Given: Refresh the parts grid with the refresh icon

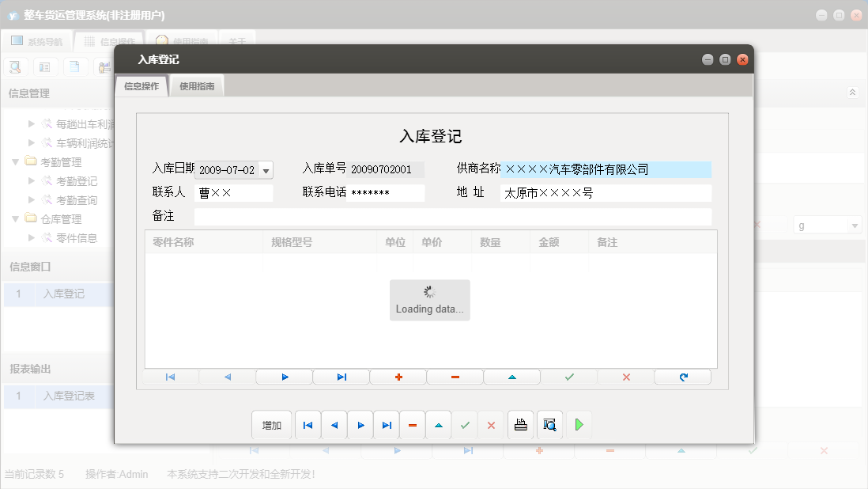Looking at the screenshot, I should coord(682,377).
